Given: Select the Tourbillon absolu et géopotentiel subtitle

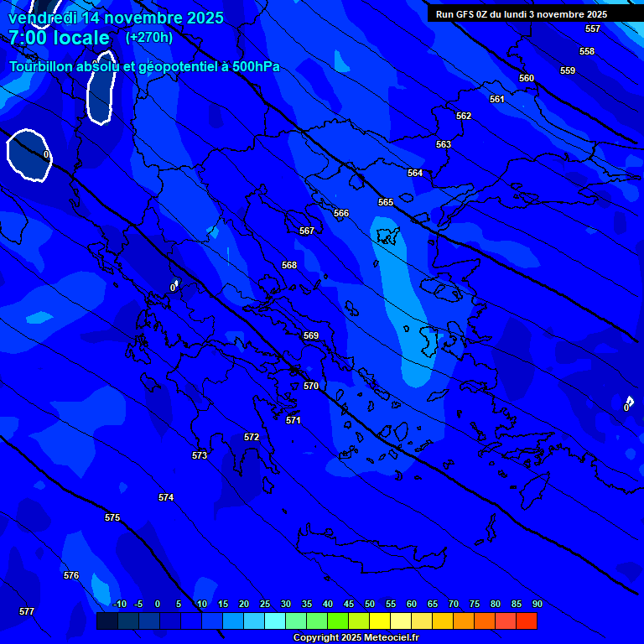Looking at the screenshot, I should coord(144,66).
